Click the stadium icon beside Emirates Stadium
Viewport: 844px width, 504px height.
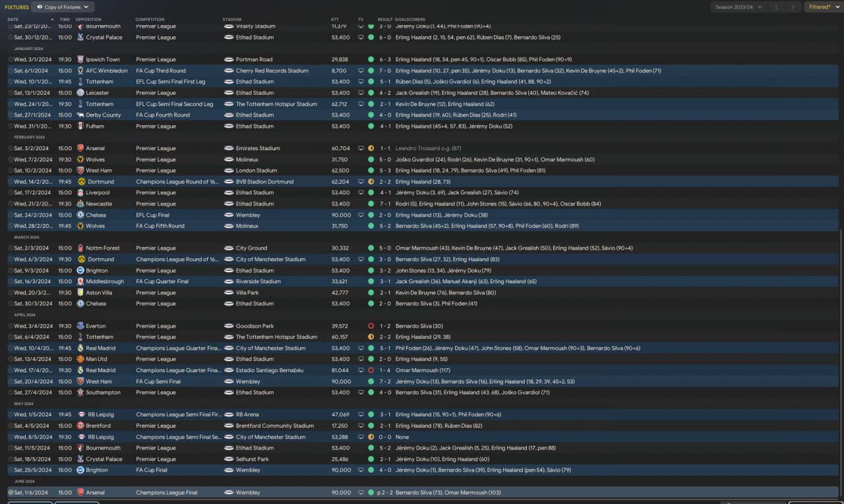pyautogui.click(x=229, y=148)
